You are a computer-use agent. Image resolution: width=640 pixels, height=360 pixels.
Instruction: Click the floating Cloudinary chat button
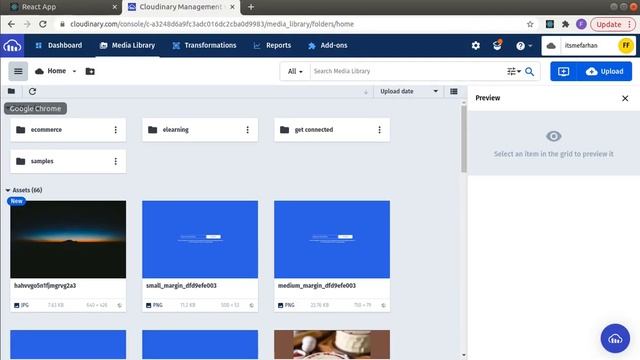click(615, 338)
